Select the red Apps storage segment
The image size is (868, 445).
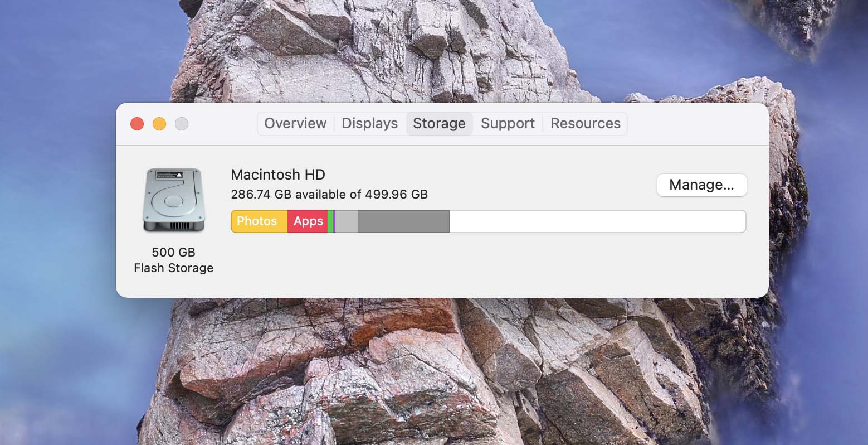(x=308, y=221)
